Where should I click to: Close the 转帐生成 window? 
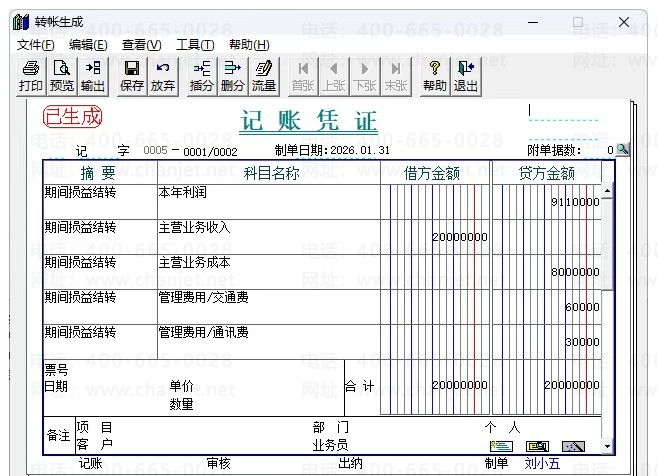[624, 22]
